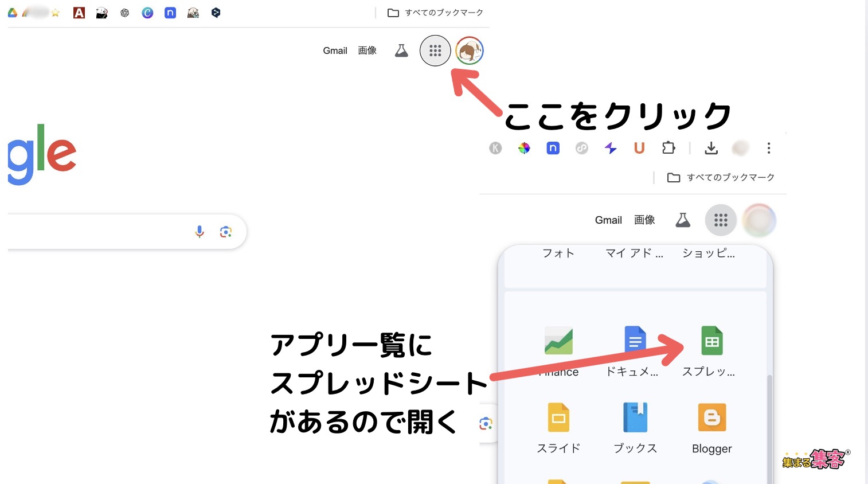Open the puzzle-piece Extensions menu
868x484 pixels.
point(668,148)
